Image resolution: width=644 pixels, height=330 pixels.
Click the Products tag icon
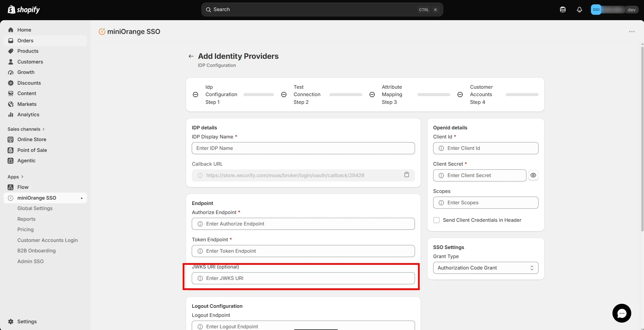(11, 51)
